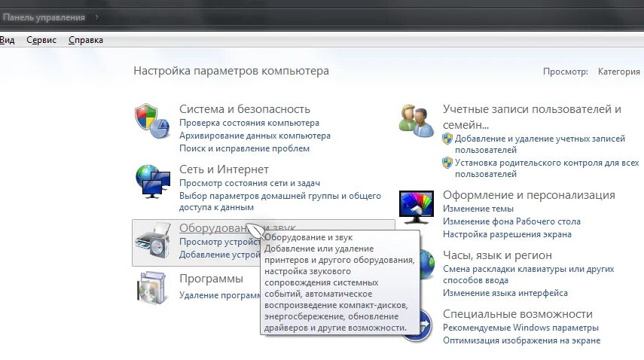Open Часы, язык и регион category
The width and height of the screenshot is (644, 360).
pos(497,255)
